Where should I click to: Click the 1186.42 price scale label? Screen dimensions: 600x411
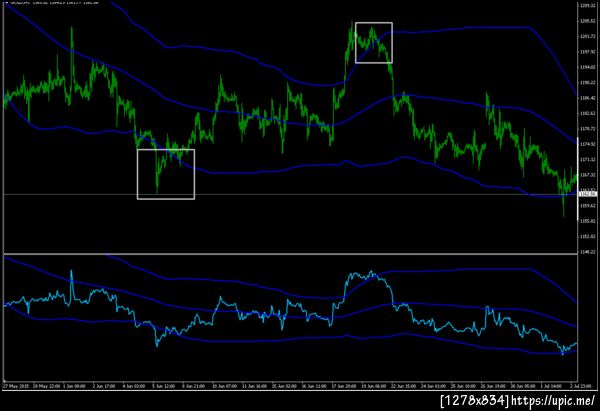click(589, 98)
